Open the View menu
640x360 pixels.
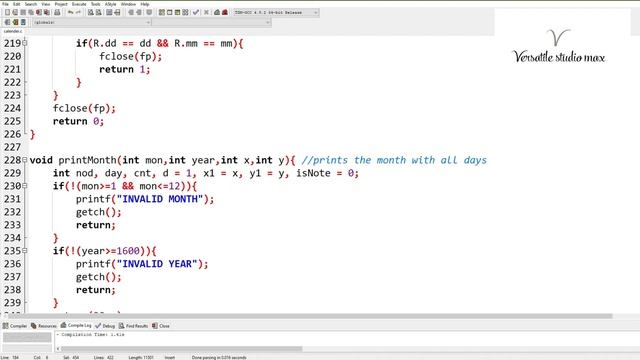[46, 4]
